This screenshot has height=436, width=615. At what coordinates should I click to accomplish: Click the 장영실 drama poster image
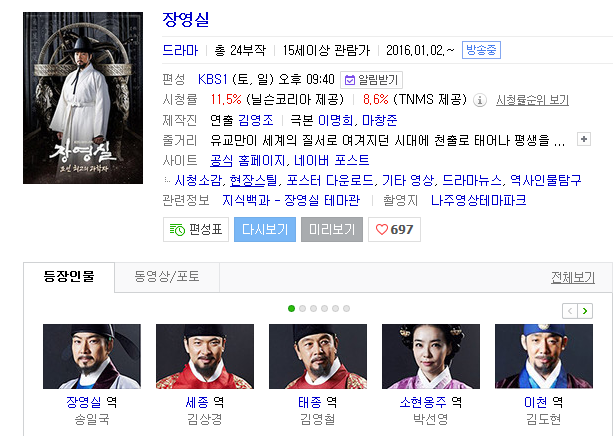tap(83, 98)
